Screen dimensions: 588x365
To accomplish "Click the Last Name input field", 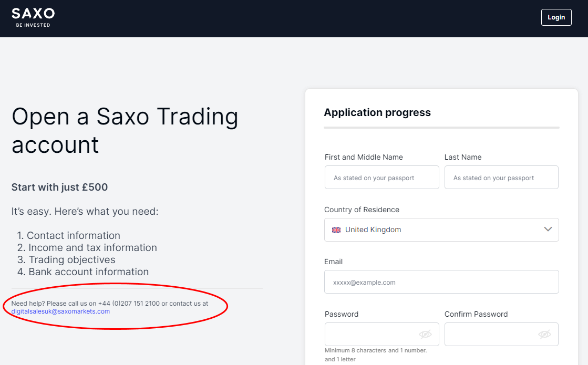I will [501, 178].
